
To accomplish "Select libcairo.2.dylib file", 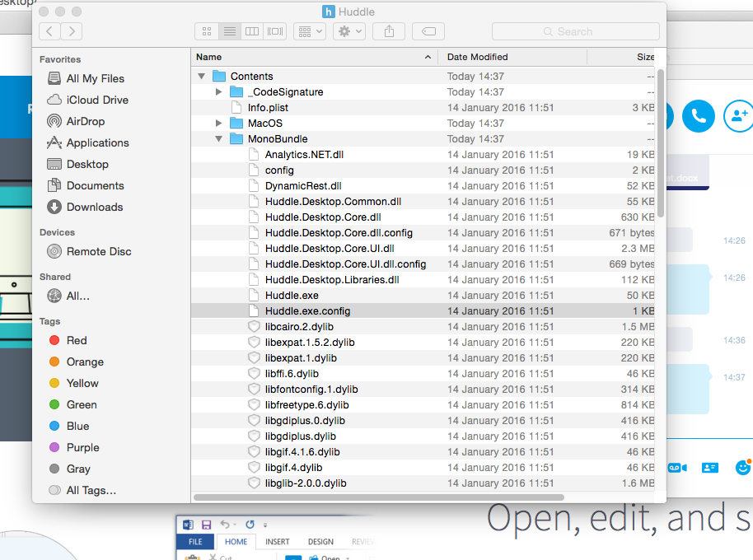I will pos(423,327).
